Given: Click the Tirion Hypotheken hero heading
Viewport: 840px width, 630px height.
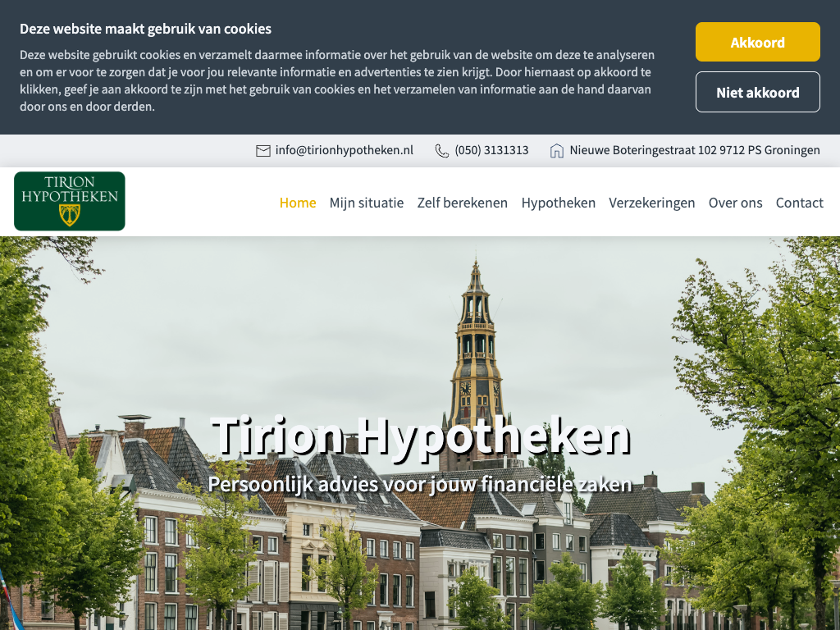Looking at the screenshot, I should (420, 436).
